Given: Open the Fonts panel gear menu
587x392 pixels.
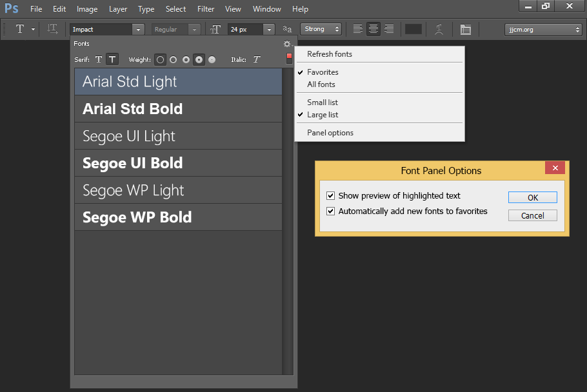Looking at the screenshot, I should pos(287,44).
